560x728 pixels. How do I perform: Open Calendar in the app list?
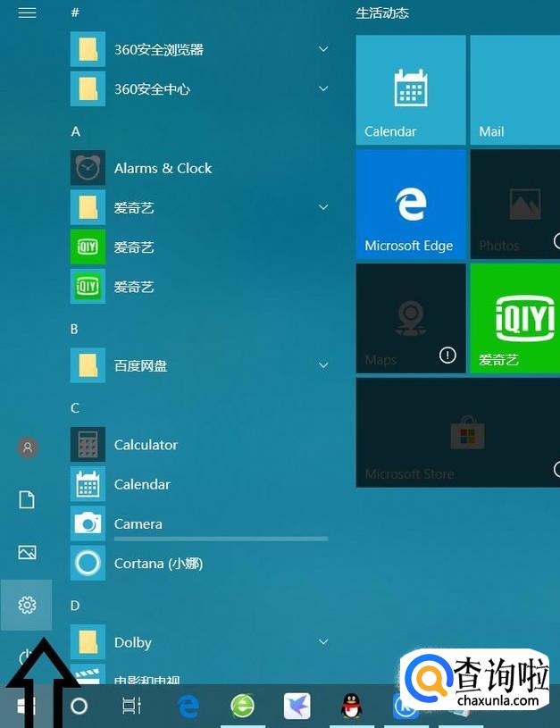click(x=199, y=484)
